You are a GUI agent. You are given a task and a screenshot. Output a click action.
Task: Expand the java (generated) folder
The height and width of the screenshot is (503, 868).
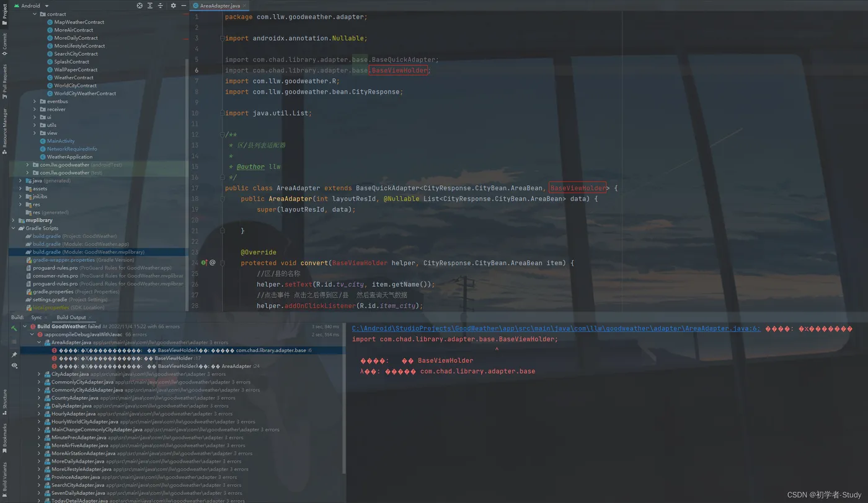point(20,181)
